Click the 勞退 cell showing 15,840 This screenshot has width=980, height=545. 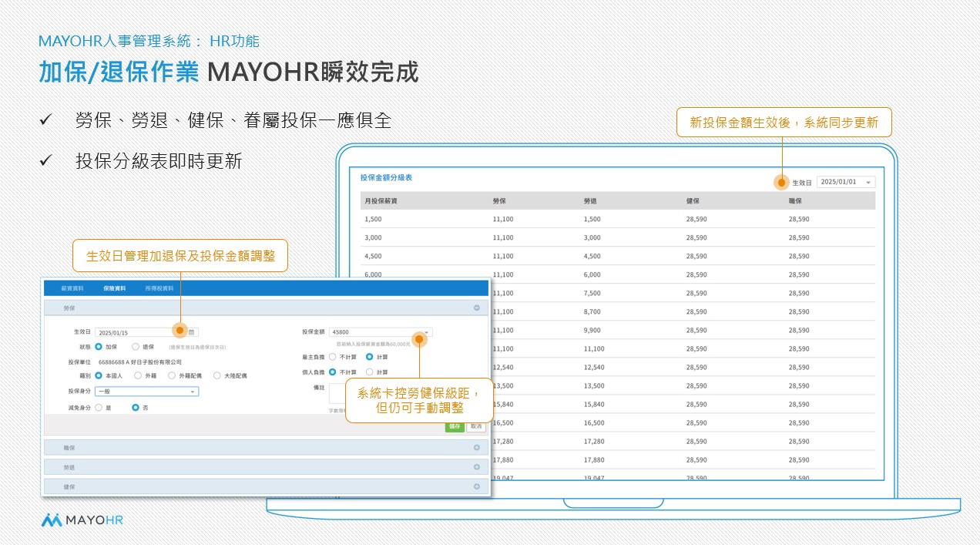tap(594, 404)
